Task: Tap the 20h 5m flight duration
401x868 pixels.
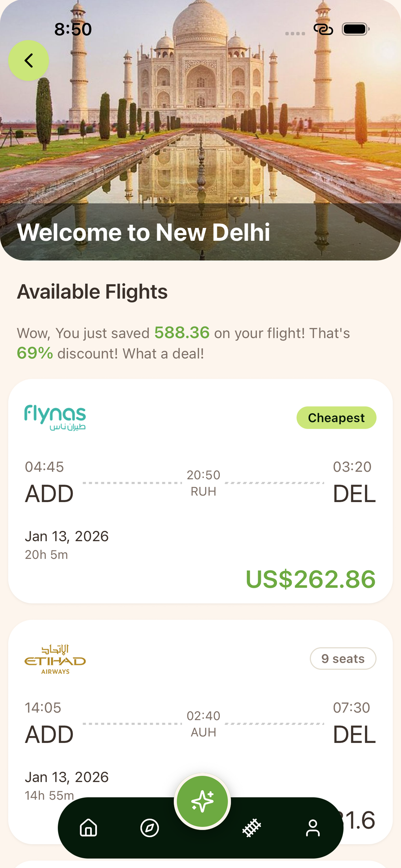Action: [46, 555]
